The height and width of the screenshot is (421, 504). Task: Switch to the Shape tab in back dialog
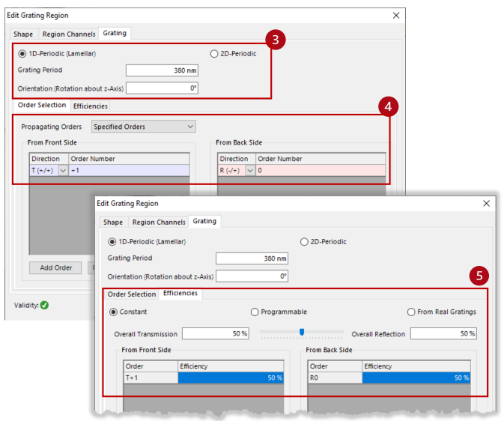[23, 34]
